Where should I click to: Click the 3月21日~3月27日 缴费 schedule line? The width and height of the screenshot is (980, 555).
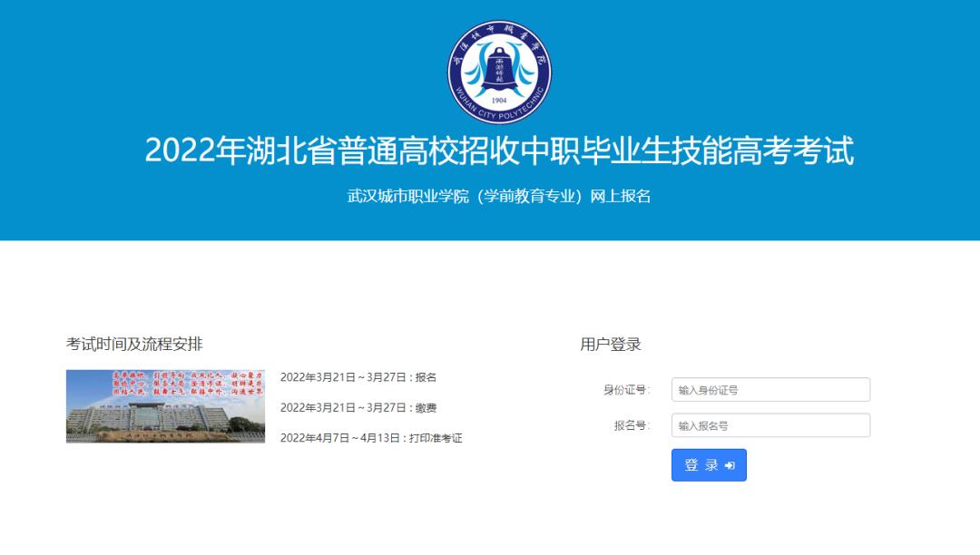tap(358, 407)
